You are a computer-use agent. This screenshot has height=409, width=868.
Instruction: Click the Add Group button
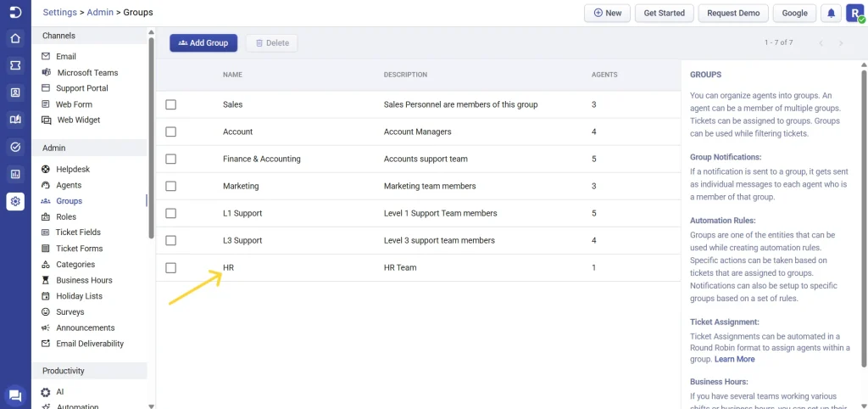[x=203, y=42]
